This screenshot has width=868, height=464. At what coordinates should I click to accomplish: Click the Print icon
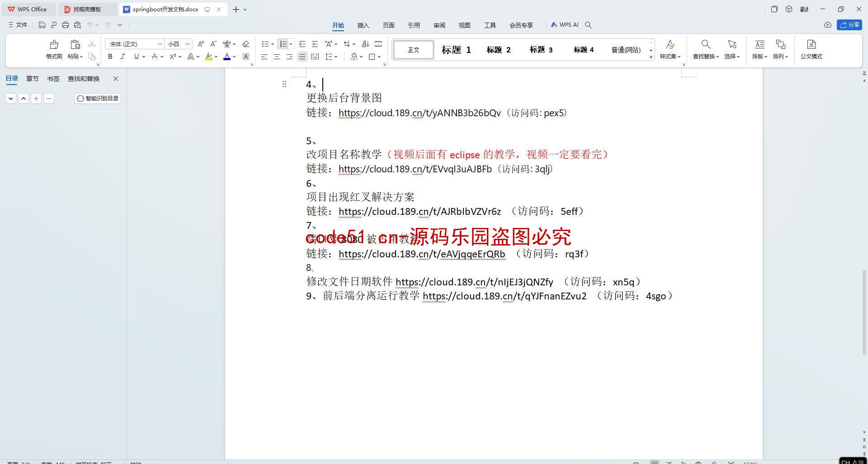pos(66,25)
